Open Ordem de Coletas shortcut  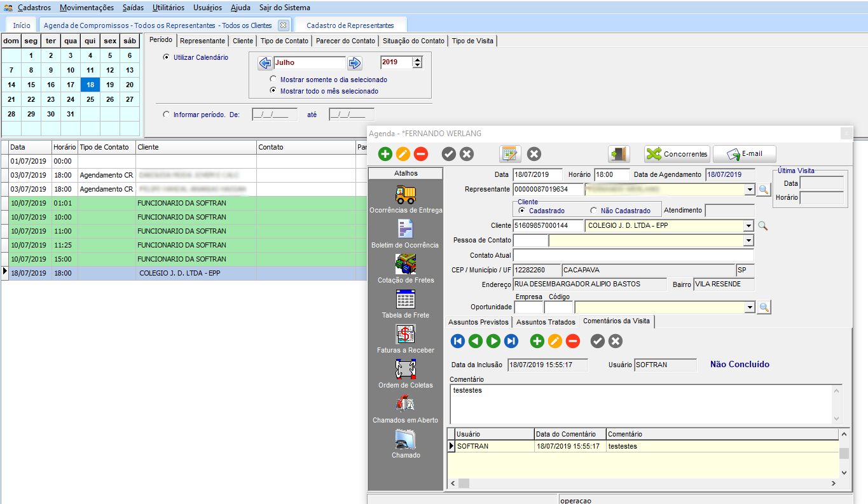tap(405, 369)
